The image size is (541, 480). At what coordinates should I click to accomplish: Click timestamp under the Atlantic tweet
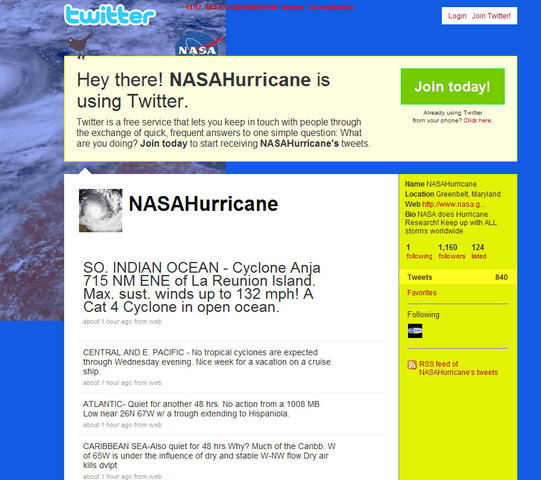click(122, 425)
